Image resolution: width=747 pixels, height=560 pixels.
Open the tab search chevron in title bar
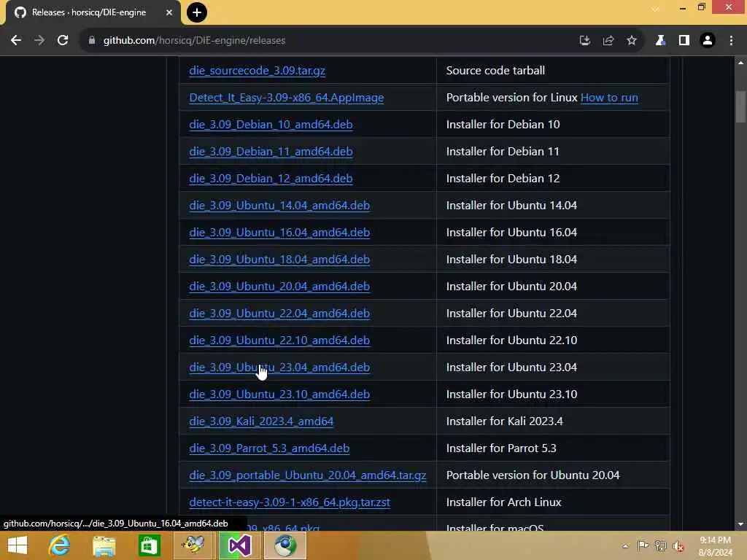[x=656, y=9]
